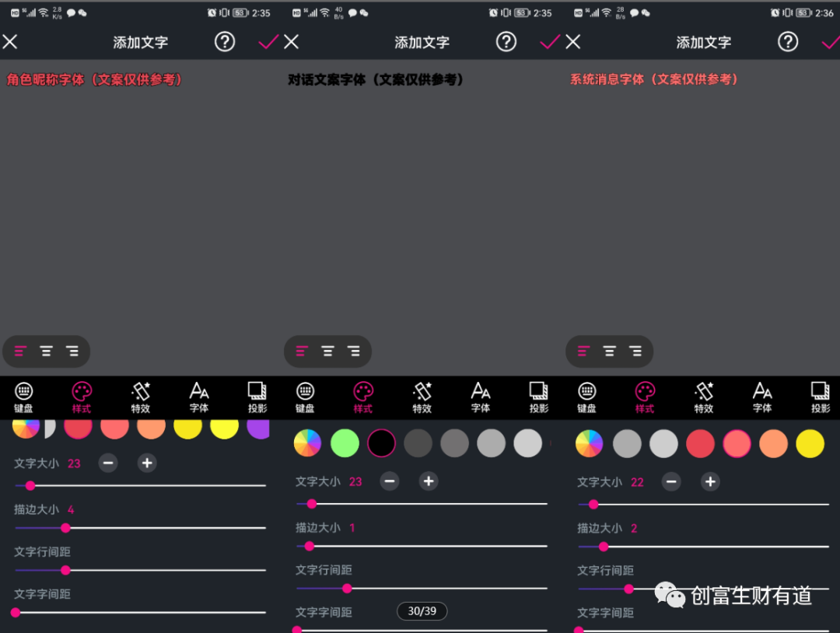The height and width of the screenshot is (633, 840).
Task: Close the right screen's 添加文字 editor
Action: click(573, 42)
